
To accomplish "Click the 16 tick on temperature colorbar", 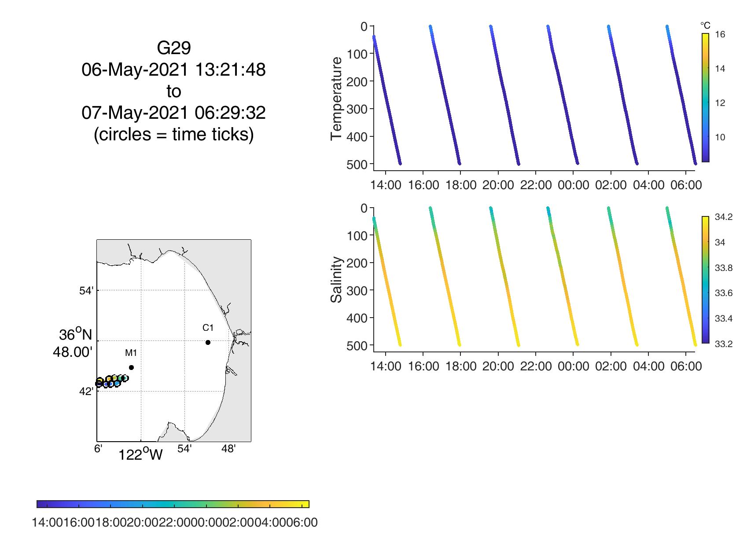I will pos(720,35).
